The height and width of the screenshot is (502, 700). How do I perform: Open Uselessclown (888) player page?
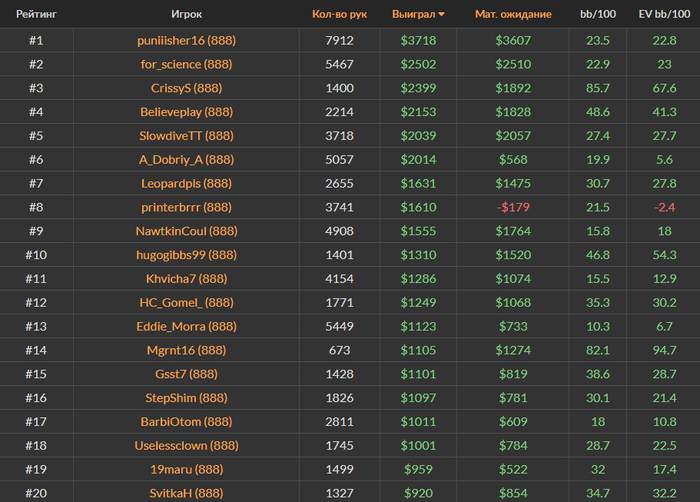[x=186, y=445]
